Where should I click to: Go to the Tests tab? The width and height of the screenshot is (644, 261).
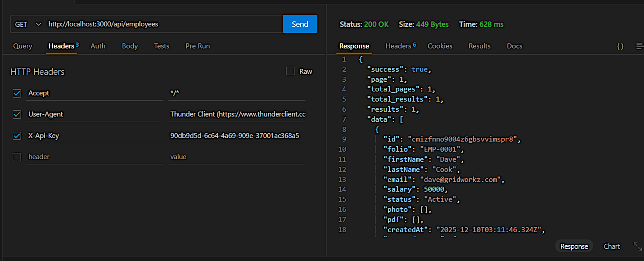coord(162,46)
